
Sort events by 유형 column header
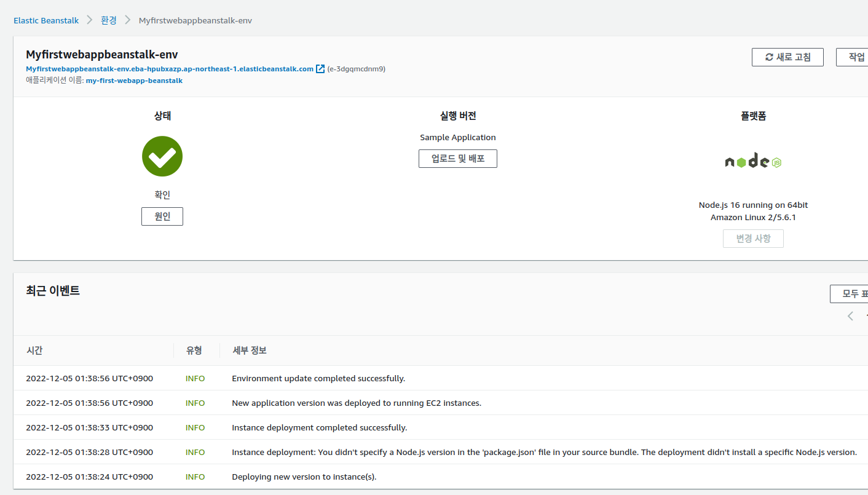(x=194, y=350)
